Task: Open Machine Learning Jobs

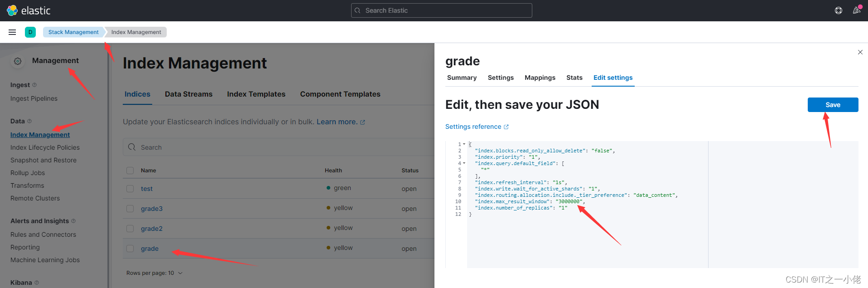Action: (45, 260)
